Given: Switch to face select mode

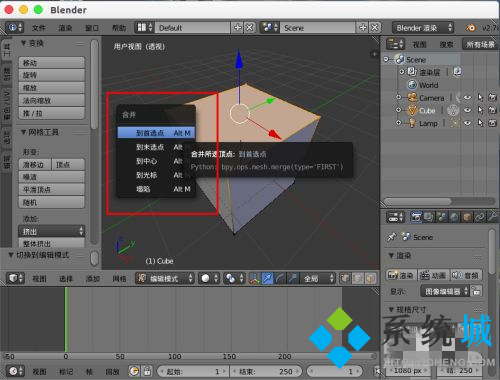Looking at the screenshot, I should tap(370, 278).
